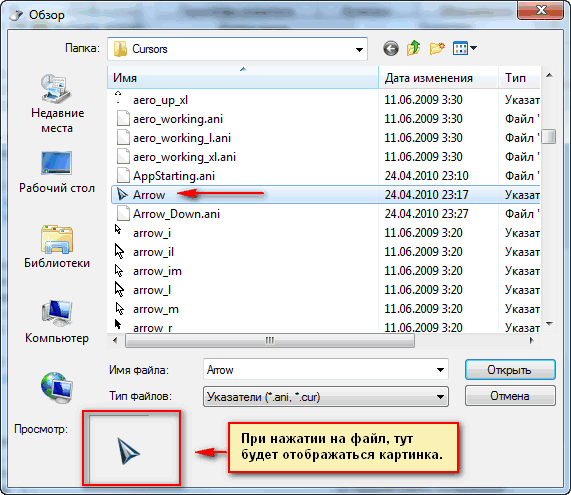Click horizontal scrollbar right arrow
571x495 pixels.
(x=531, y=341)
